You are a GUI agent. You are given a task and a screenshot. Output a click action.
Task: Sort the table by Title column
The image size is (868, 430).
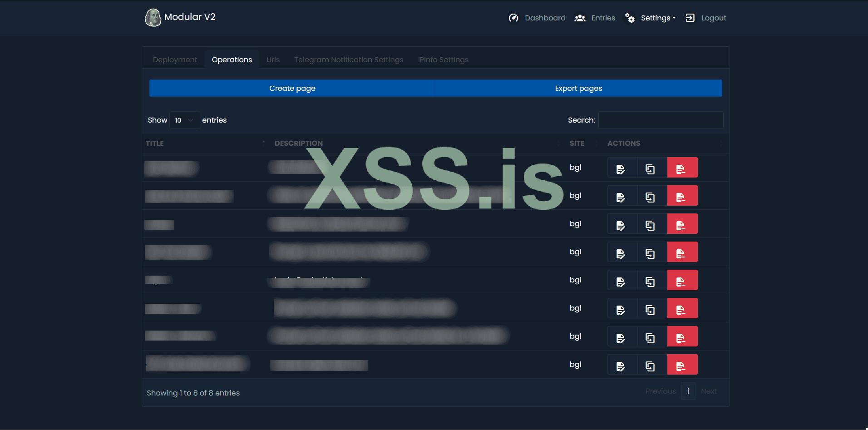click(x=206, y=143)
